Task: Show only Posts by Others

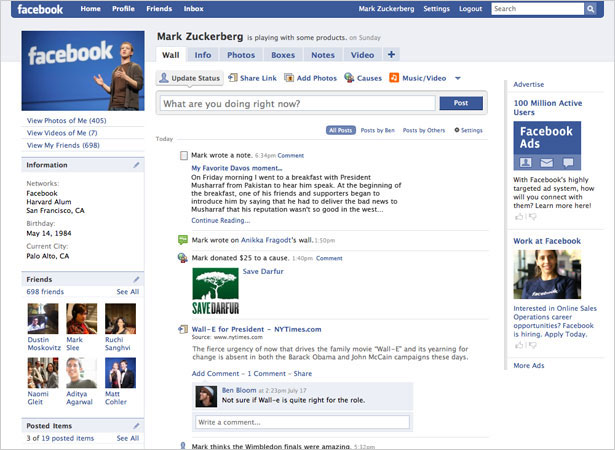Action: point(424,130)
